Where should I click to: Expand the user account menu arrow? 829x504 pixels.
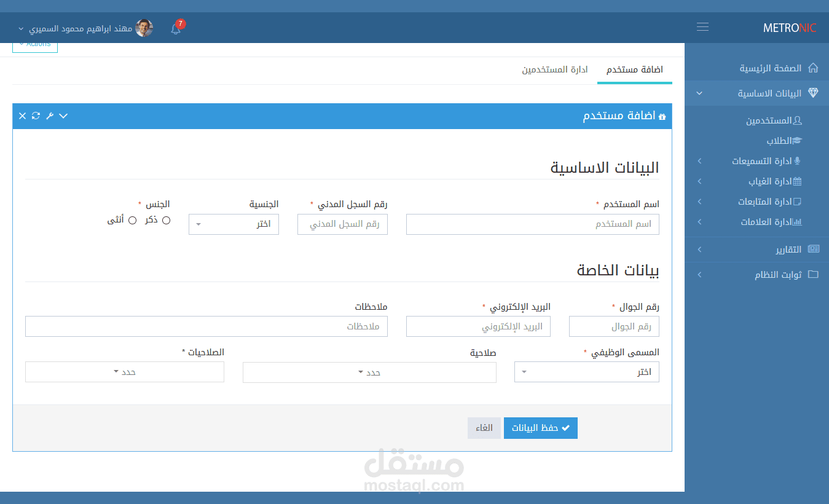pyautogui.click(x=21, y=29)
